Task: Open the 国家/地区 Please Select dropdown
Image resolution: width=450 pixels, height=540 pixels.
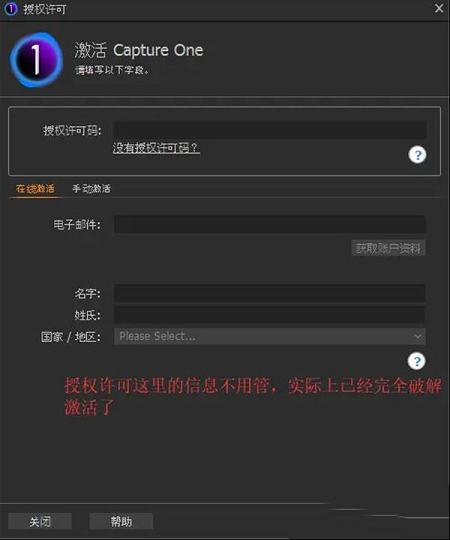Action: pyautogui.click(x=270, y=336)
